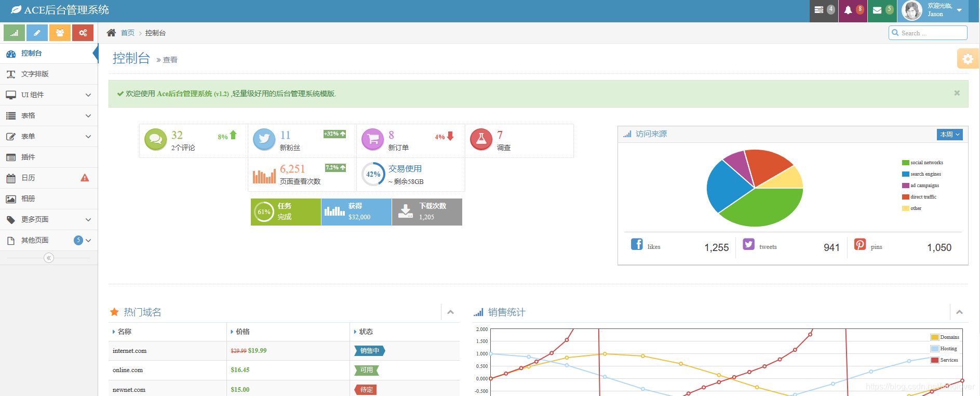Click the orange bar chart page views icon
This screenshot has width=980, height=396.
[x=264, y=176]
